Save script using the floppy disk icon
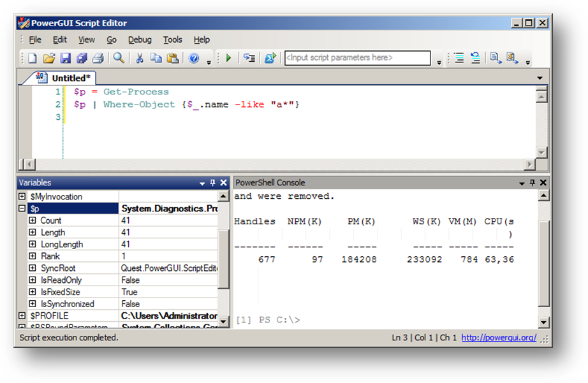 (65, 58)
